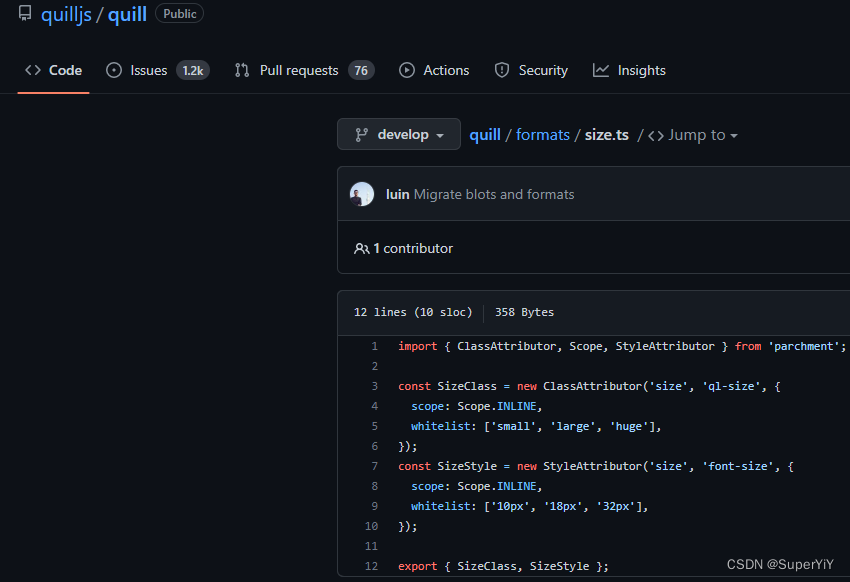Click the contributors people icon
850x582 pixels.
(362, 249)
